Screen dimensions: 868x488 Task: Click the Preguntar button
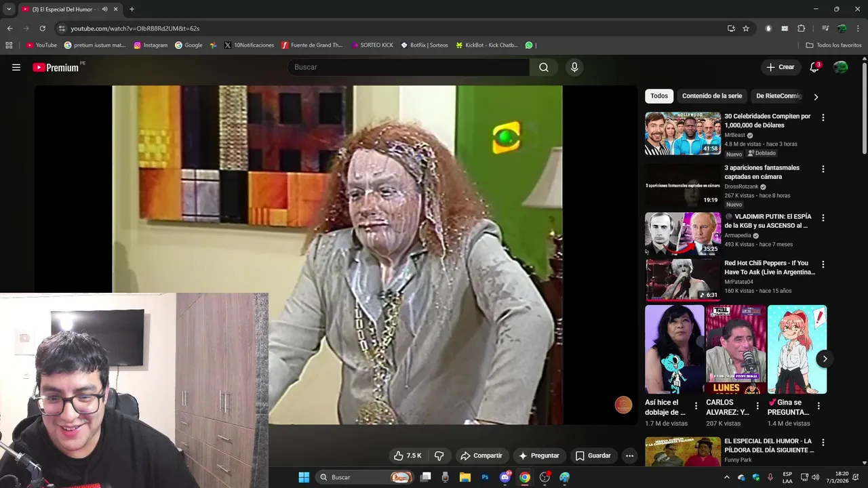[x=539, y=455]
